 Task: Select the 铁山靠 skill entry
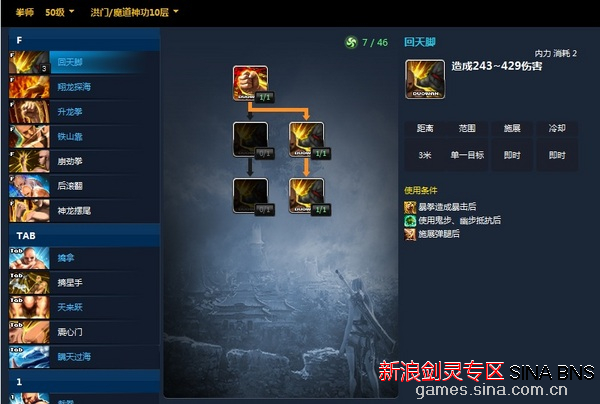click(84, 137)
